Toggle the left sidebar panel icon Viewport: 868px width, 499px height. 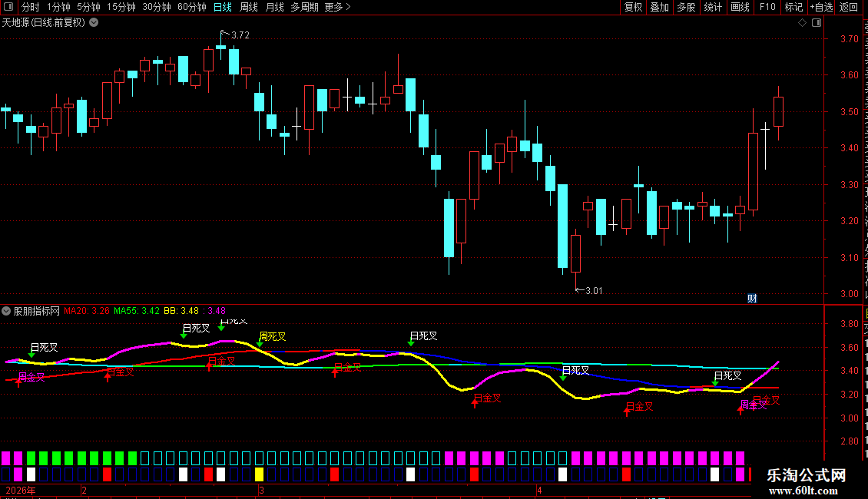8,7
